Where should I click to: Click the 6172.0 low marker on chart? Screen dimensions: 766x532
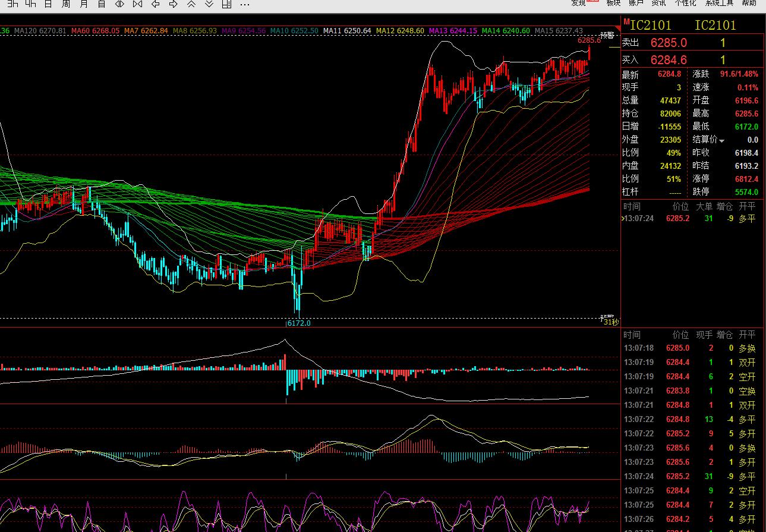pos(299,323)
